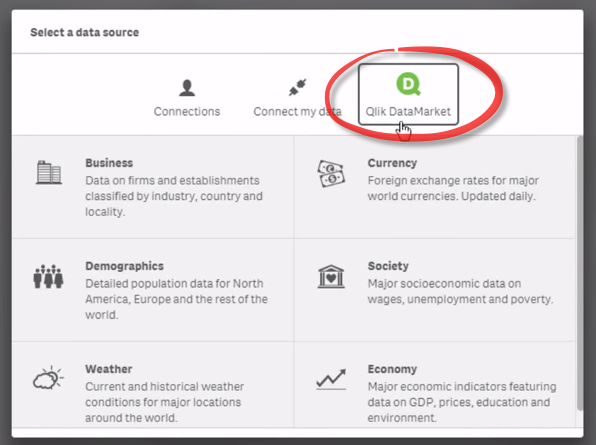Click the Economy trend line icon
Viewport: 596px width, 445px height.
click(x=331, y=379)
